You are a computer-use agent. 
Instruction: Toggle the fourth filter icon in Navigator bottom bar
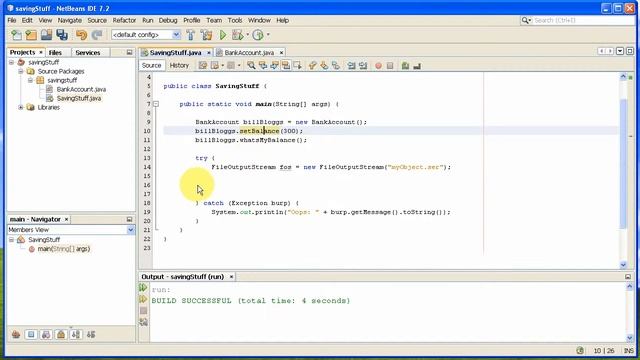tap(61, 335)
